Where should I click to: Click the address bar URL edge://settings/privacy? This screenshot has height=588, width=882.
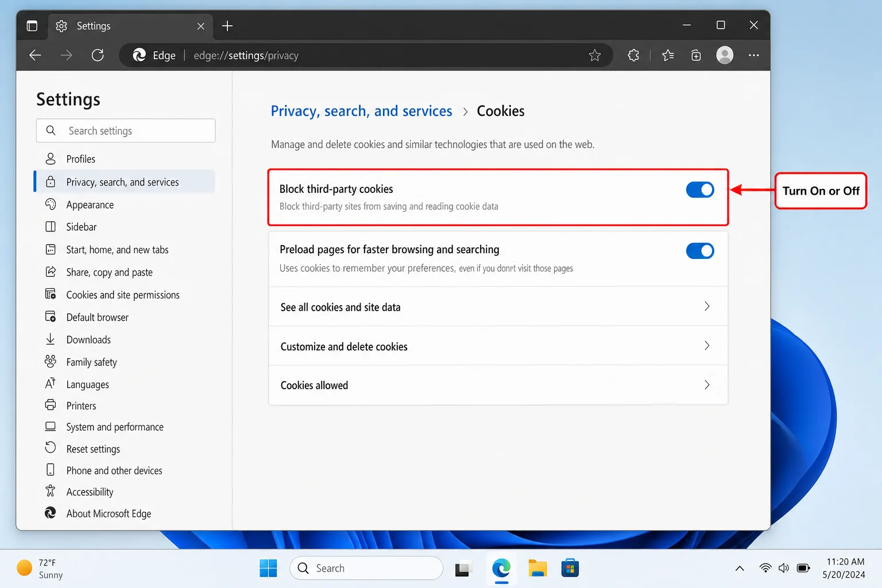tap(246, 56)
